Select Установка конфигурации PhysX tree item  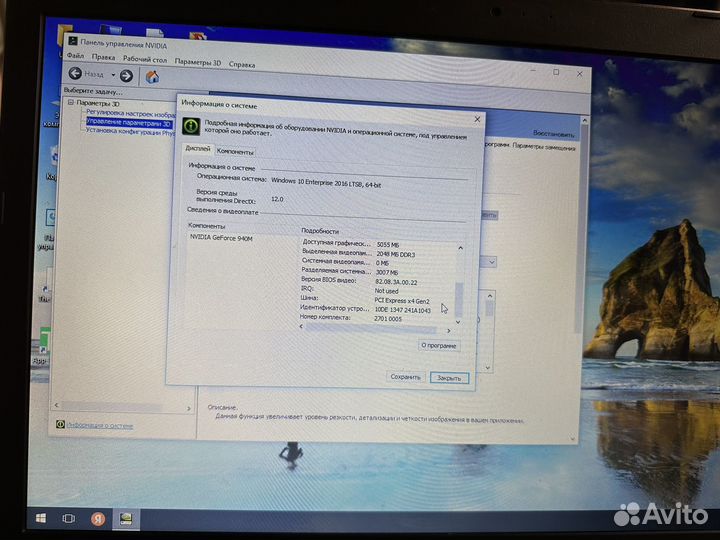click(x=130, y=132)
